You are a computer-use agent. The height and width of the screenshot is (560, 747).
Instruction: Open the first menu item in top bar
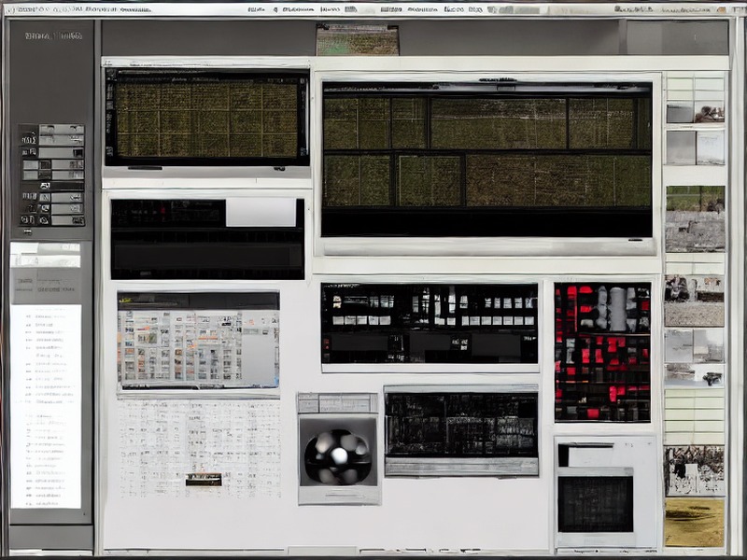click(x=257, y=9)
